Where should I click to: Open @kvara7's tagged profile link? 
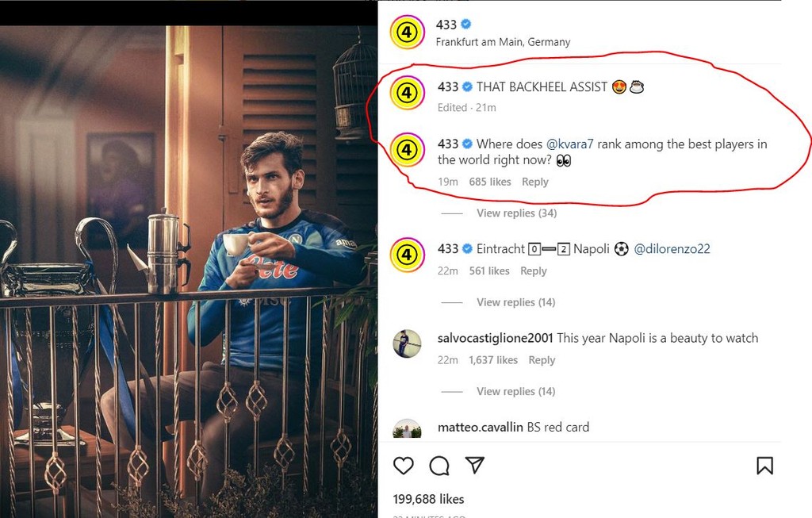click(571, 144)
